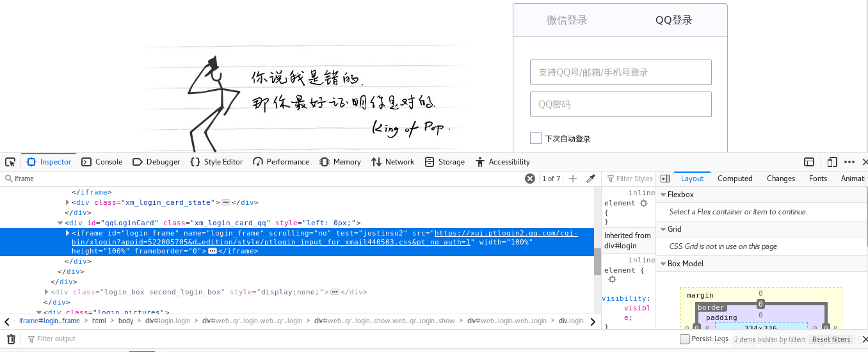Collapse the Grid section
This screenshot has height=352, width=868.
[x=663, y=229]
